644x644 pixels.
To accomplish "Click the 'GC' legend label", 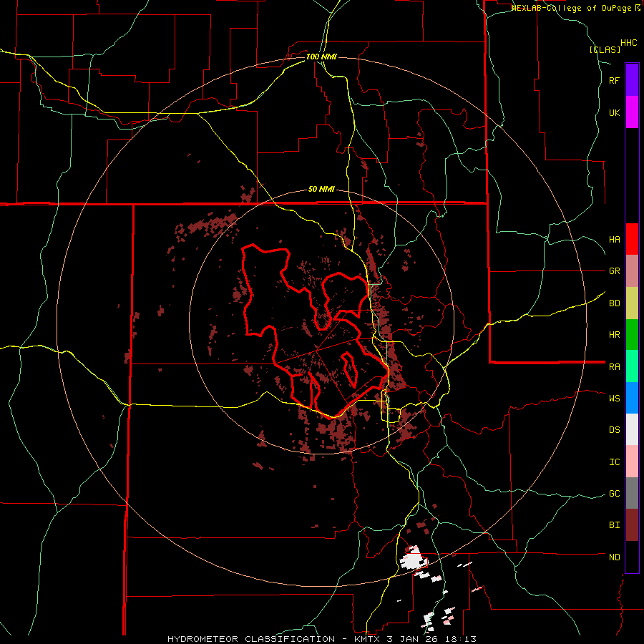I will tap(614, 494).
